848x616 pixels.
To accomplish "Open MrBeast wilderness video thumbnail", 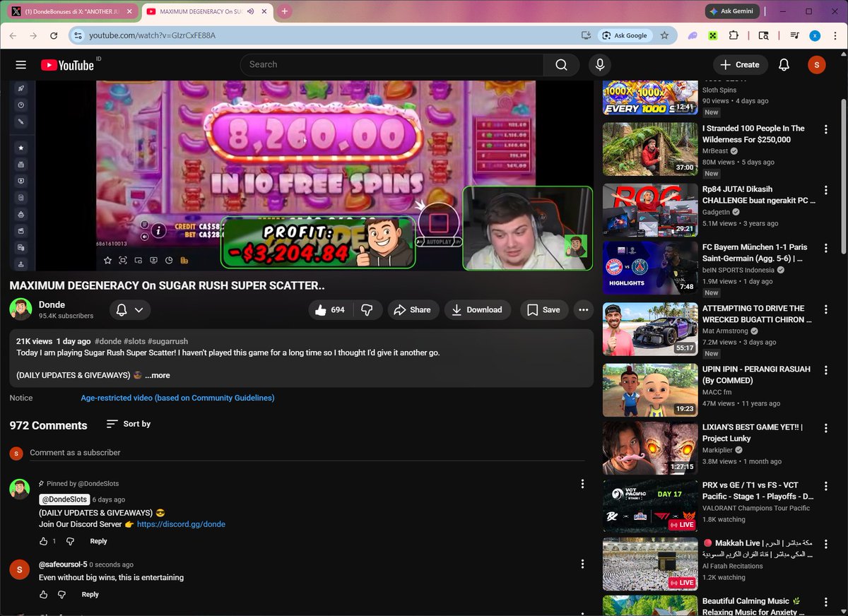I will [x=650, y=149].
